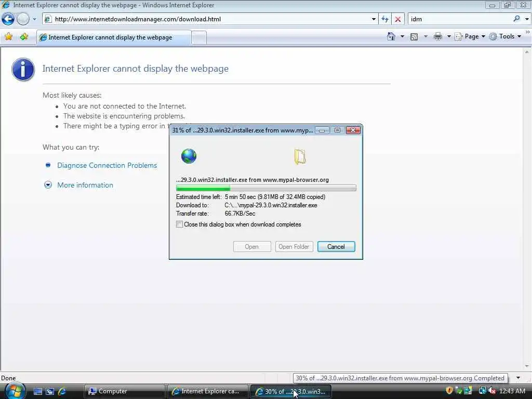The height and width of the screenshot is (399, 532).
Task: Click the security shield tray icon
Action: click(449, 391)
